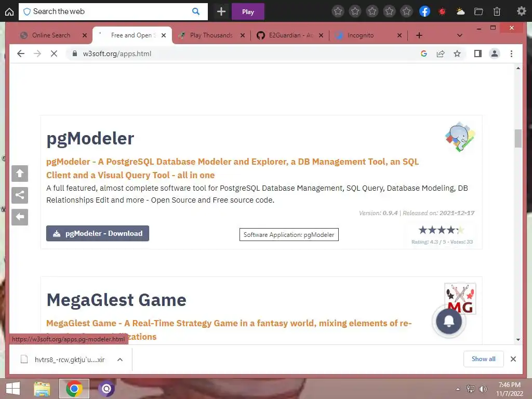
Task: Expand the download item options chevron
Action: pyautogui.click(x=120, y=360)
